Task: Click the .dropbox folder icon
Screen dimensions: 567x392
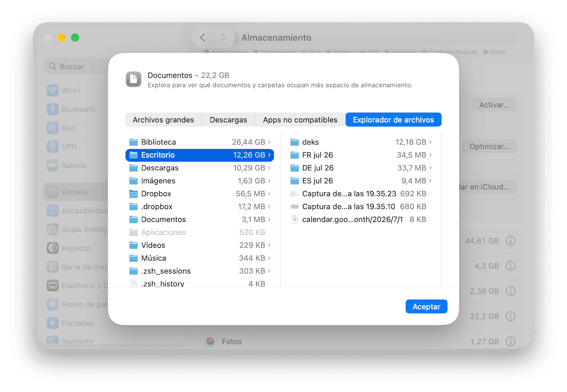Action: point(134,207)
